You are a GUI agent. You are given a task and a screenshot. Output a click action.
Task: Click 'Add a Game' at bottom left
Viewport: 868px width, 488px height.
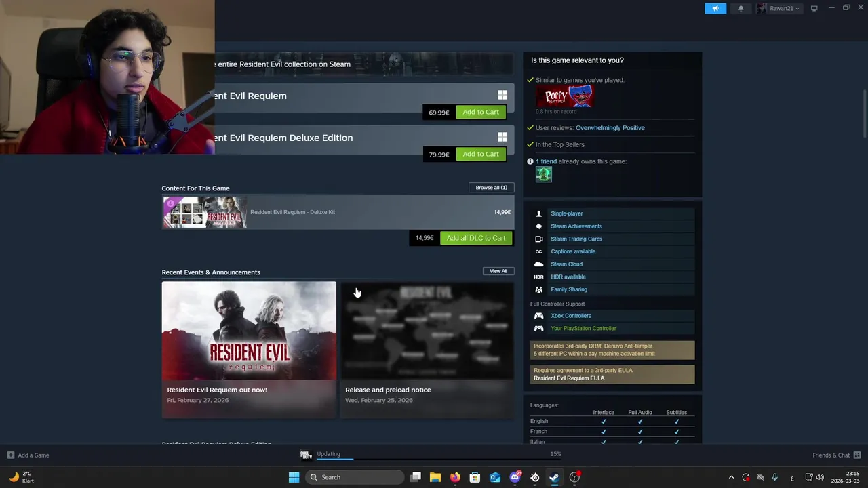tap(28, 455)
